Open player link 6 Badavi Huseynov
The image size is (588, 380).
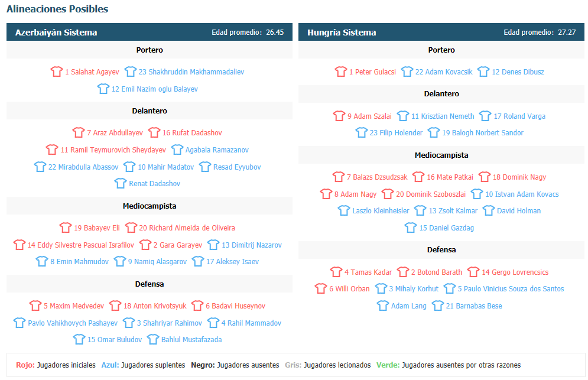click(236, 306)
